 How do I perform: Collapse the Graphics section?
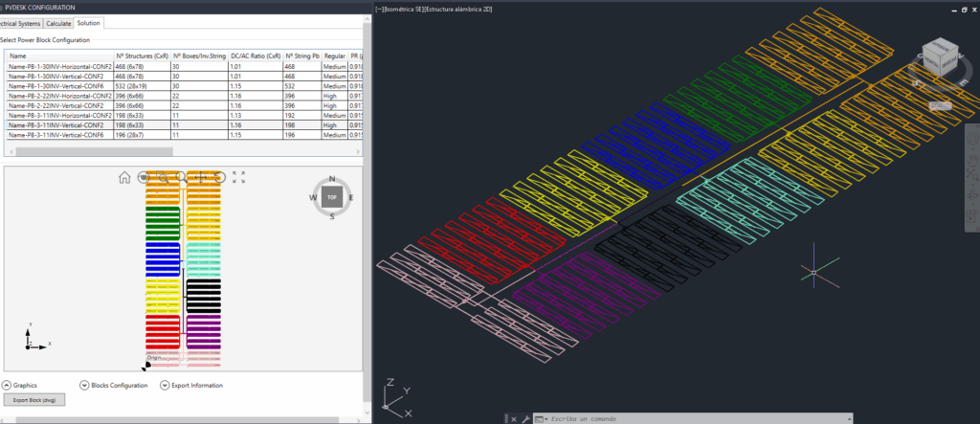(x=6, y=386)
